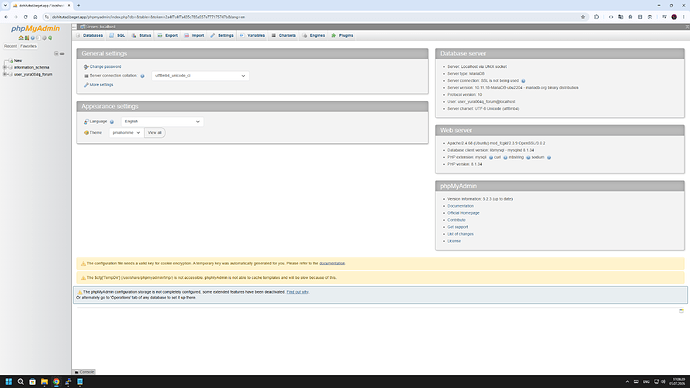Click the navigation panel settings gear icon
The height and width of the screenshot is (388, 690).
pyautogui.click(x=44, y=38)
